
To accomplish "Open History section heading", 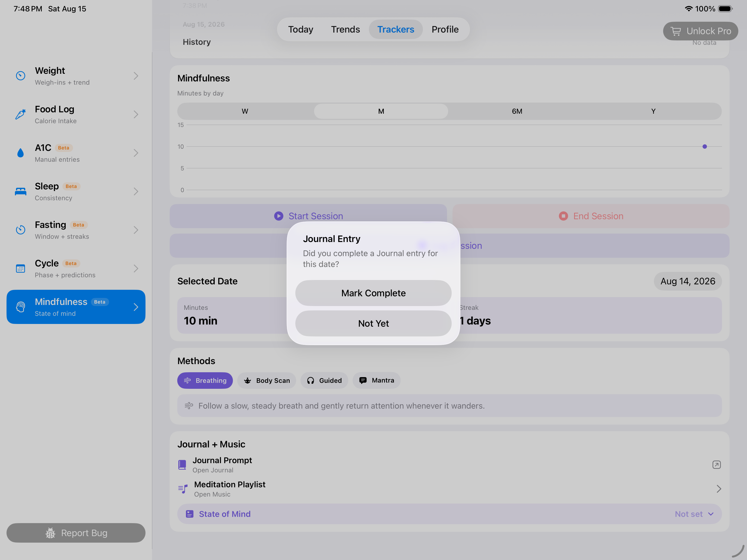I will (x=197, y=42).
